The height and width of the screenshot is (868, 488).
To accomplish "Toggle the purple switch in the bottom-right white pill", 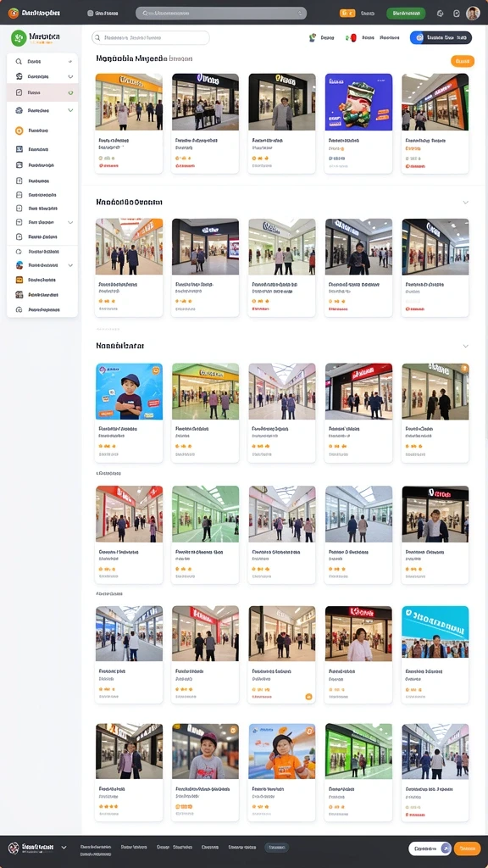I will (446, 848).
